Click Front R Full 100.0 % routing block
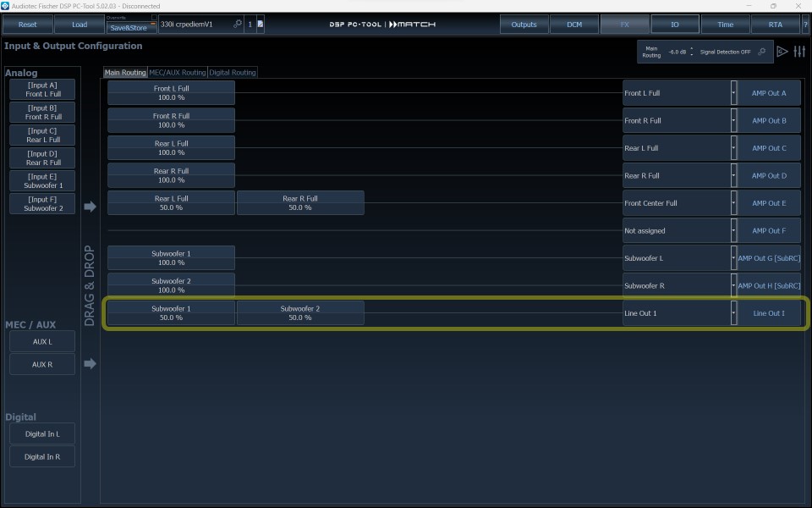The height and width of the screenshot is (508, 812). (171, 120)
